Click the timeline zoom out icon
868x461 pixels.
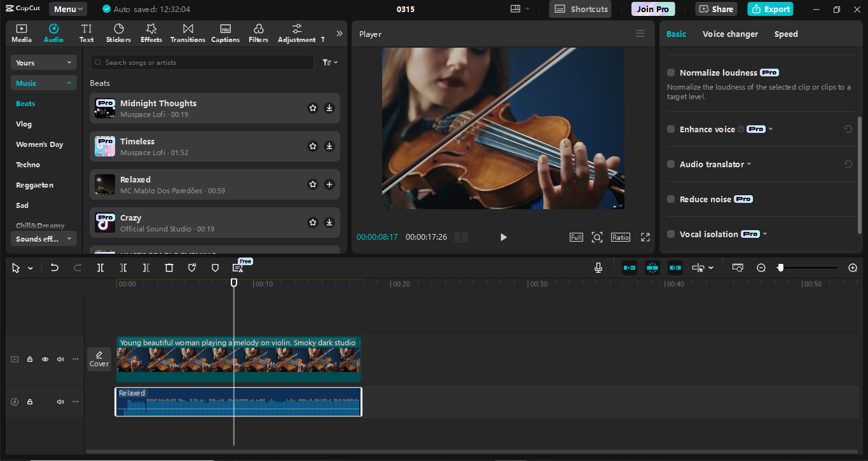click(x=761, y=268)
